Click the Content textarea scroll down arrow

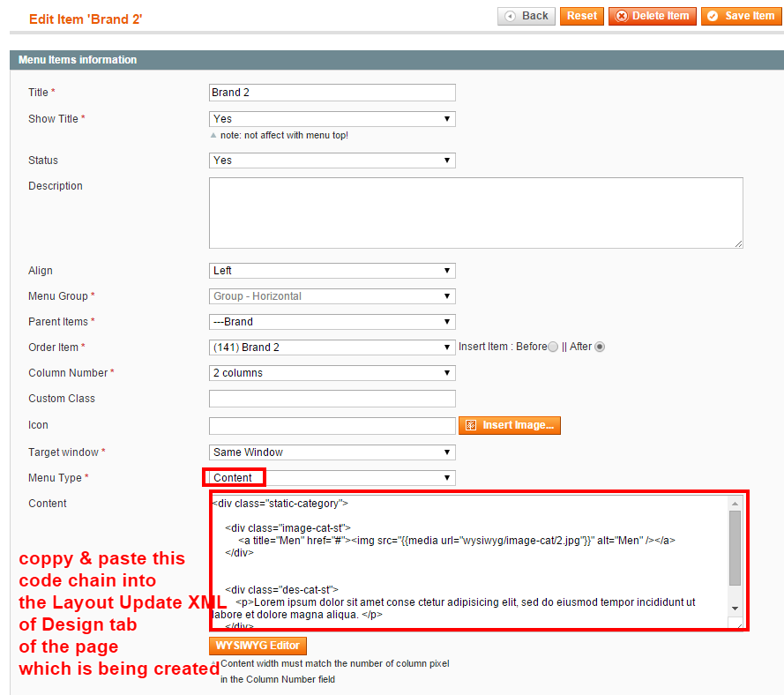(735, 609)
